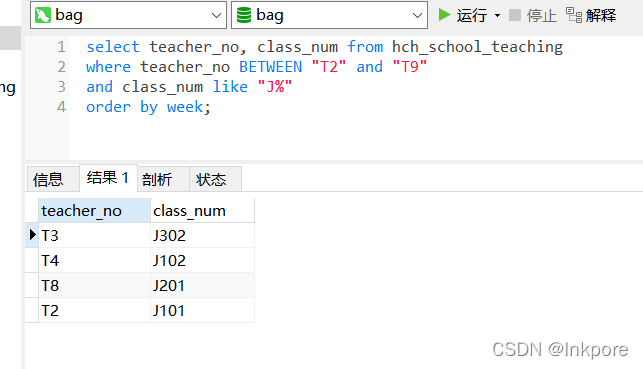Select the J302 cell

point(202,235)
